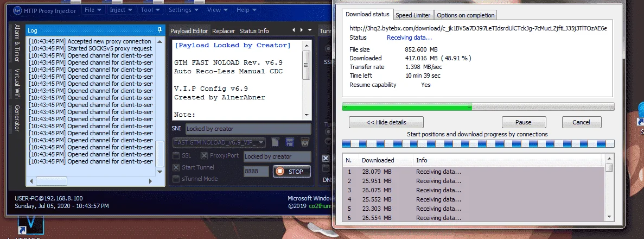Switch to the Payload Editor tab

tap(189, 31)
